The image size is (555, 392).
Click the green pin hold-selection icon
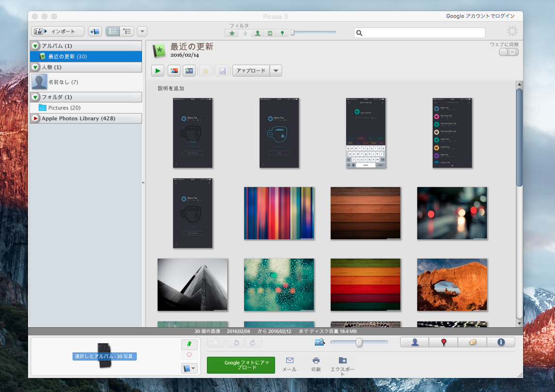[x=189, y=344]
